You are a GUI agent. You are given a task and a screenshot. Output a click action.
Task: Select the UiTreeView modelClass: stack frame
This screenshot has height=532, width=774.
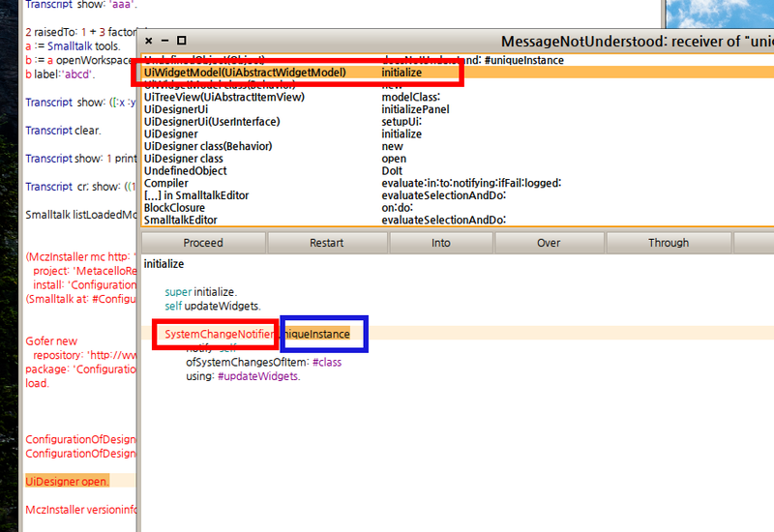coord(224,97)
